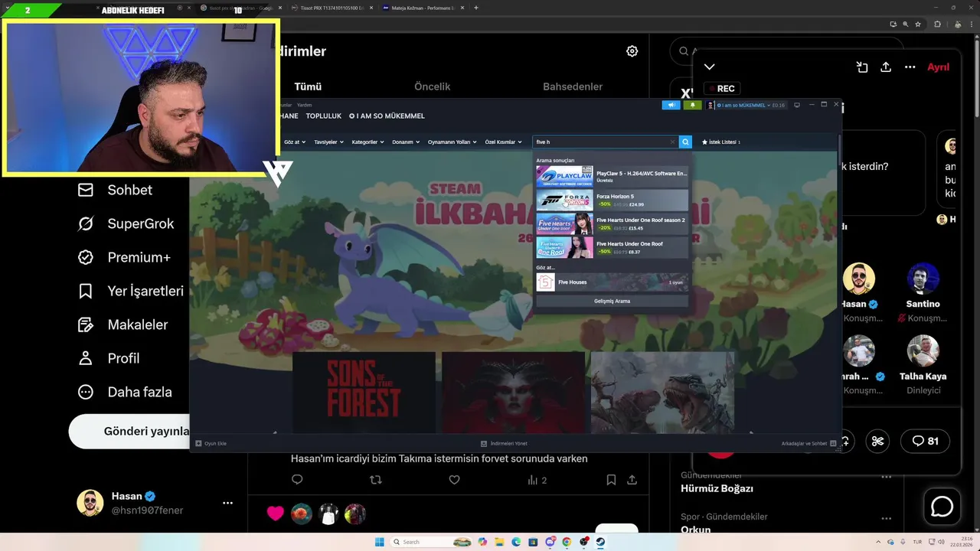The width and height of the screenshot is (980, 551).
Task: Open TOPLULUK tab in Steam
Action: point(323,116)
